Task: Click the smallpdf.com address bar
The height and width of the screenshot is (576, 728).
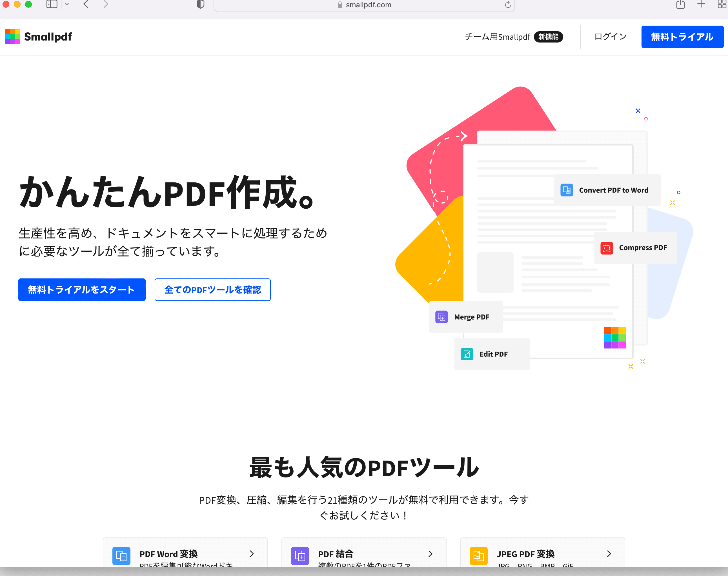Action: (x=364, y=5)
